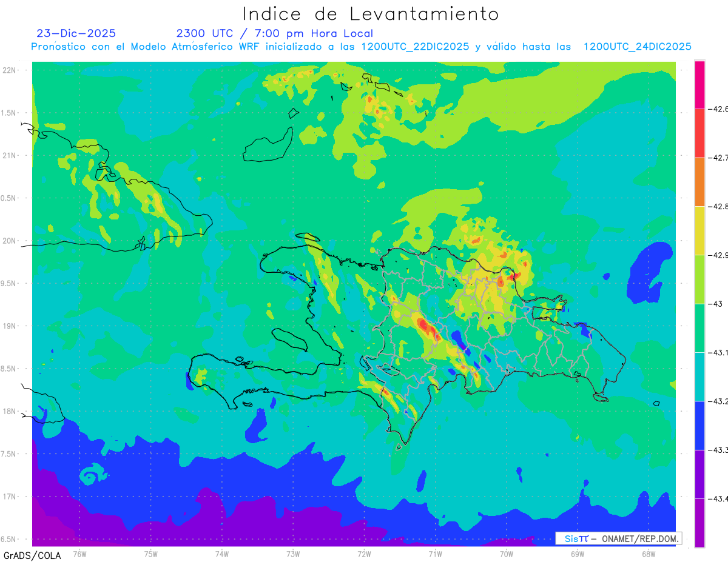Click the color bar value '-42.9'
This screenshot has width=728, height=562.
click(x=718, y=255)
